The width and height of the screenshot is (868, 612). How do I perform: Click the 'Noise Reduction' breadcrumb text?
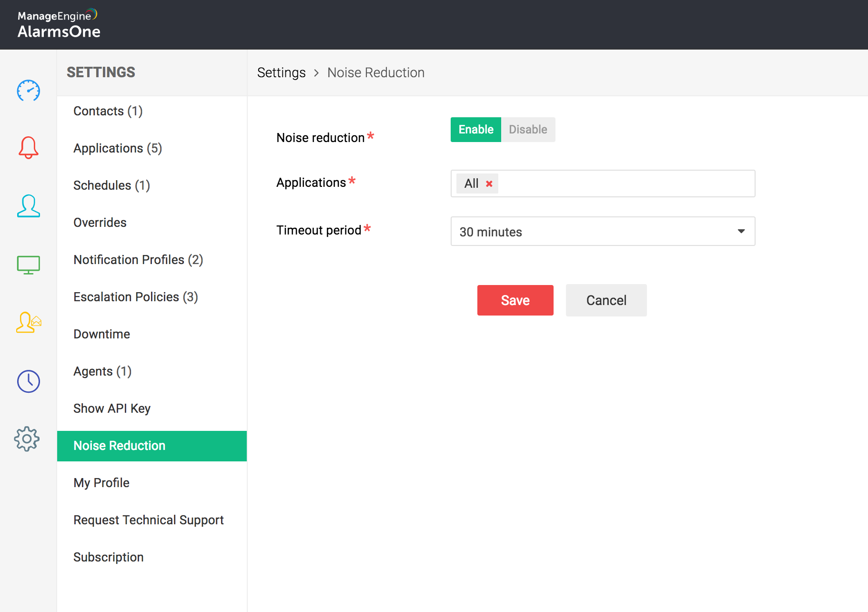(x=376, y=72)
